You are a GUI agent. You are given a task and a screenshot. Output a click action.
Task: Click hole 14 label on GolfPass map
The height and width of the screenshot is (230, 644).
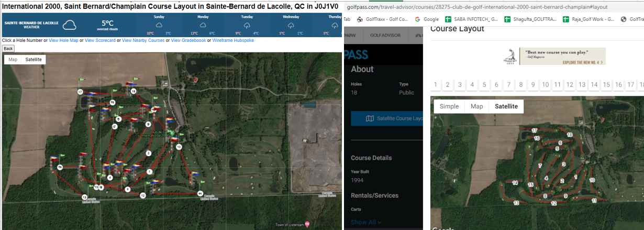[x=515, y=183]
